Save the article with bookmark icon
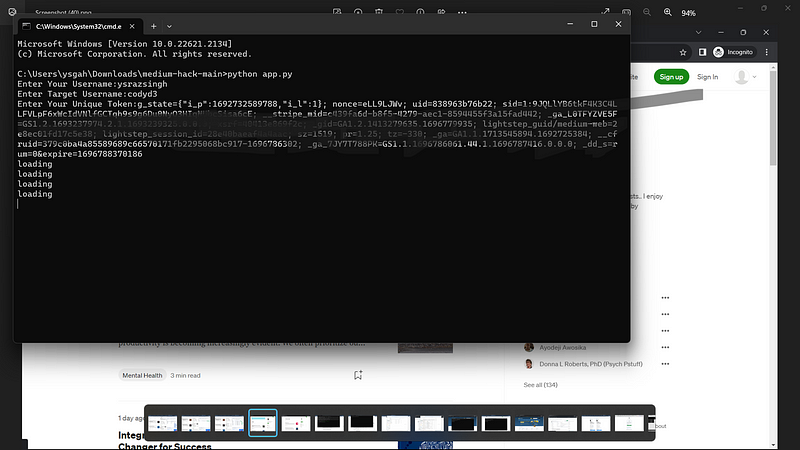800x450 pixels. [x=358, y=375]
